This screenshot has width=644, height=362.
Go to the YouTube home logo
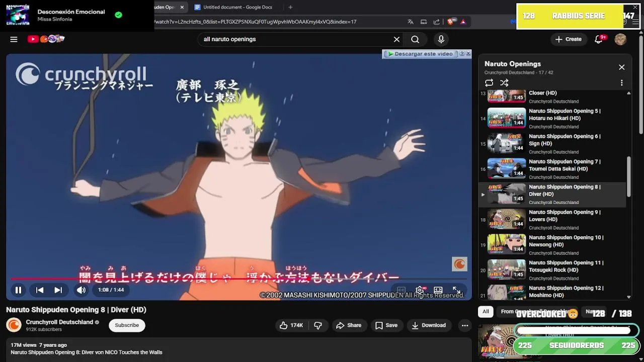click(46, 39)
